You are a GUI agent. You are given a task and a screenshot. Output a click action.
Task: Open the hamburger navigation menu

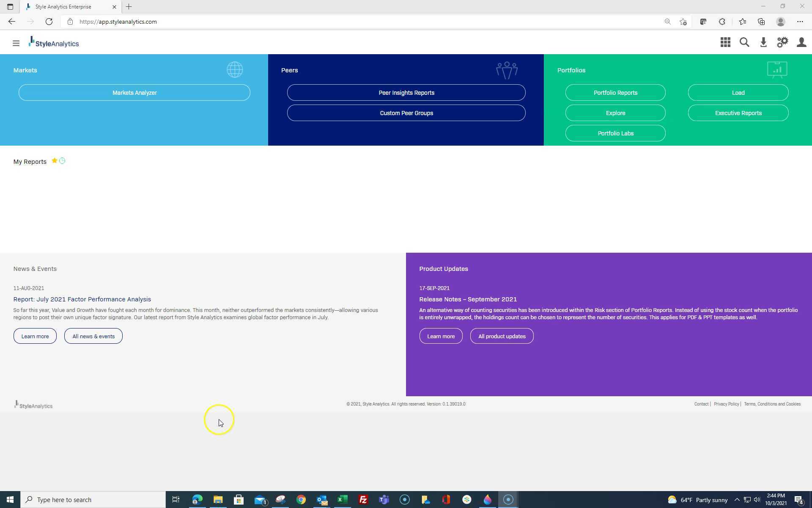16,43
